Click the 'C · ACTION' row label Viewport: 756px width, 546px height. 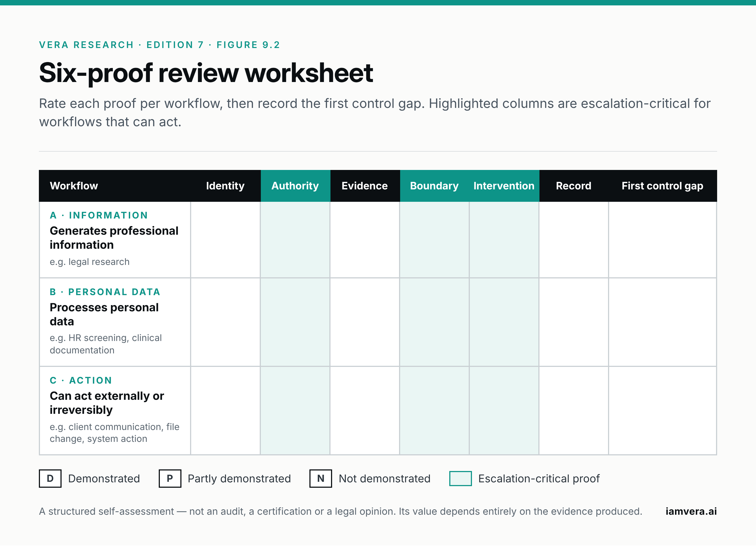tap(81, 380)
